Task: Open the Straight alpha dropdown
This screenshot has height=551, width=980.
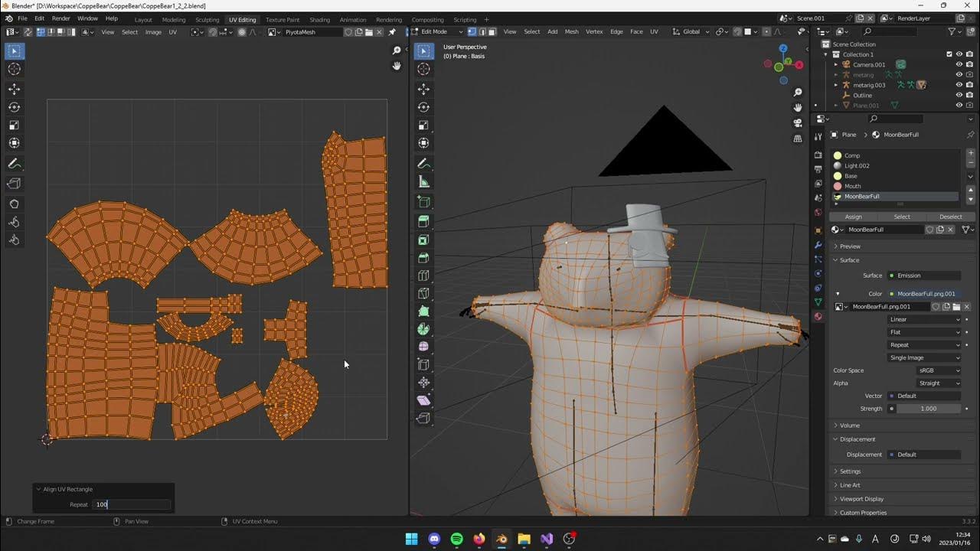Action: click(939, 383)
